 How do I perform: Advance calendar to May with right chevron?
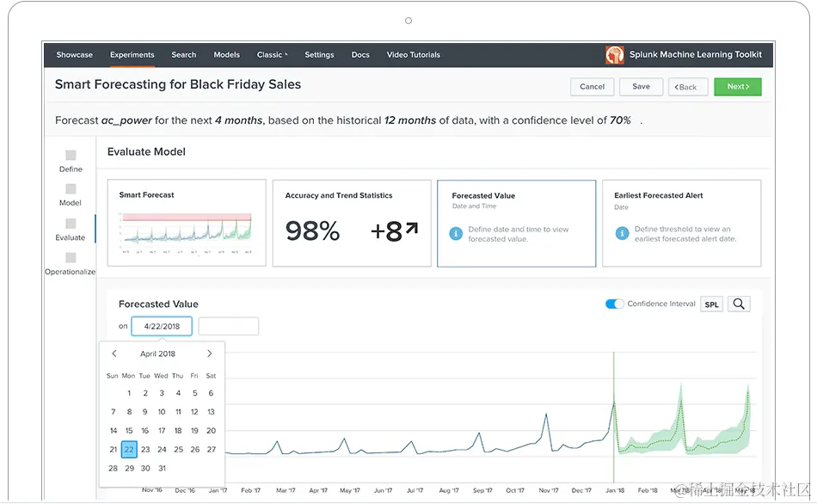tap(209, 353)
